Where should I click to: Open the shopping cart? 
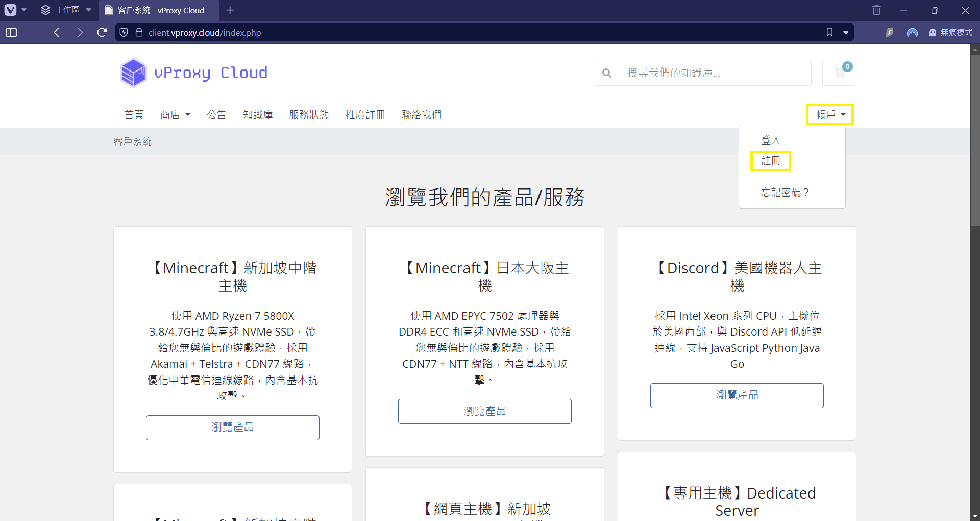click(839, 73)
